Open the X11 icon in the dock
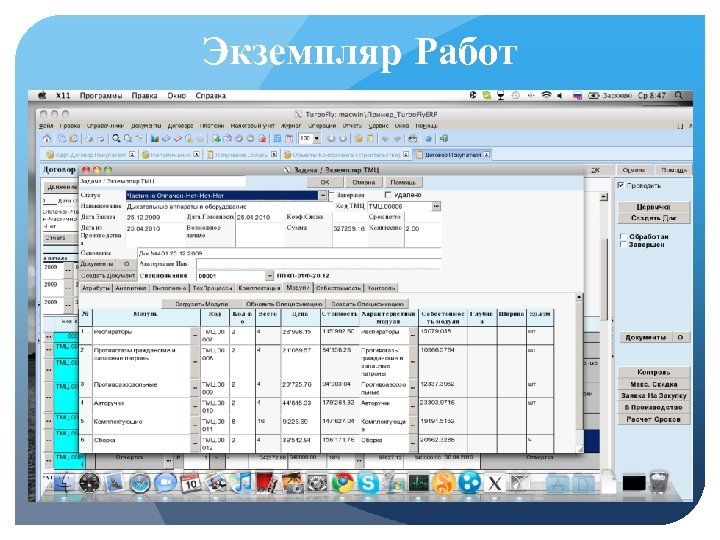Image resolution: width=720 pixels, height=540 pixels. click(495, 483)
